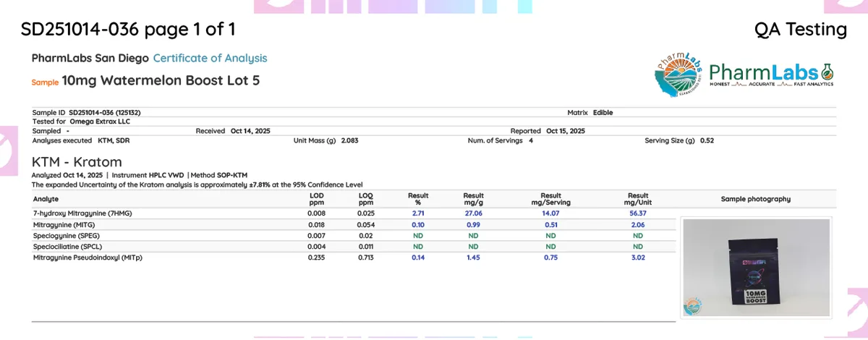Click the 'Result mg/Serving' column header
This screenshot has height=340, width=868.
click(550, 199)
